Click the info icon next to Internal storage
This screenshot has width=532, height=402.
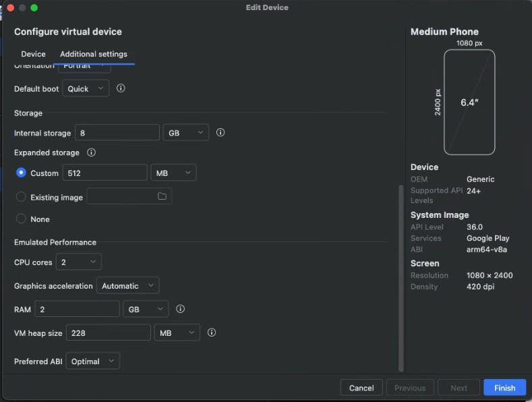[220, 133]
